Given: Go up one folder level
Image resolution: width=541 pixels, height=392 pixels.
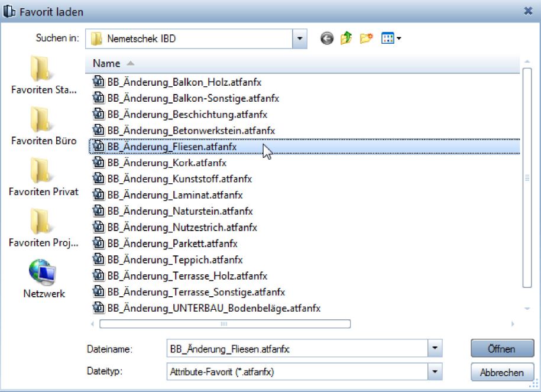Looking at the screenshot, I should 346,39.
